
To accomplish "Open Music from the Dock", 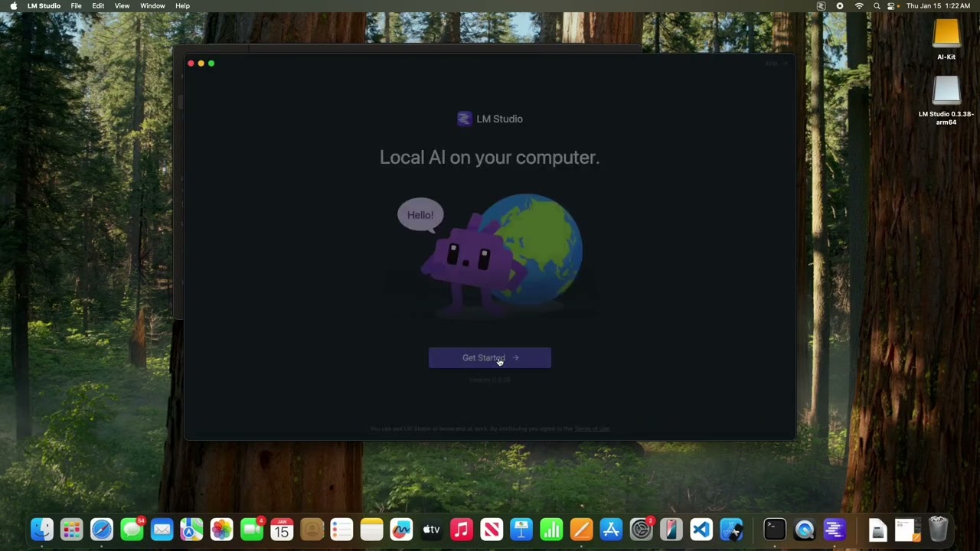I will click(462, 530).
